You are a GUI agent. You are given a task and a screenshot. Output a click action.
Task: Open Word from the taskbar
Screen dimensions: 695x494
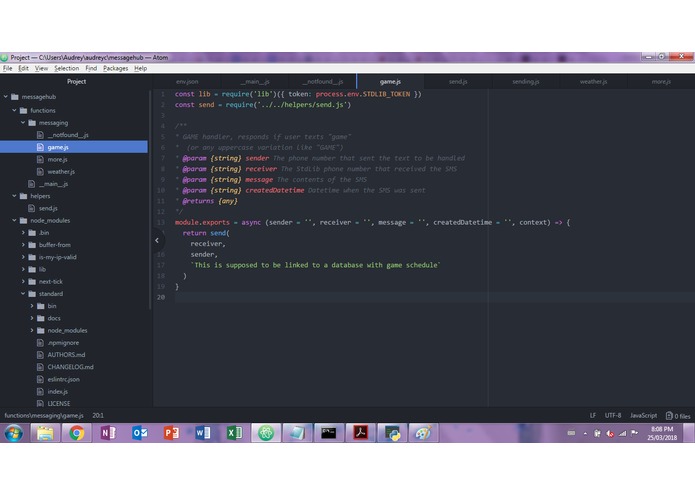203,433
